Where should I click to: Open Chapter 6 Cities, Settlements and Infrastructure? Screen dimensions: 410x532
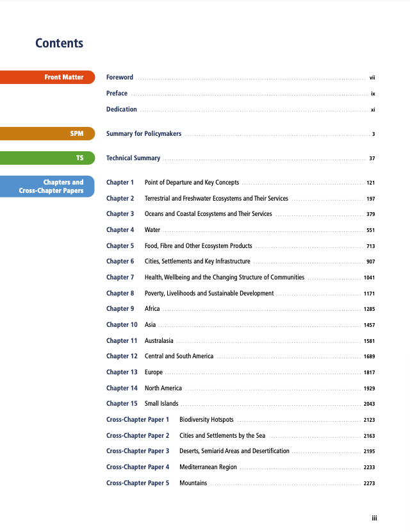(197, 262)
